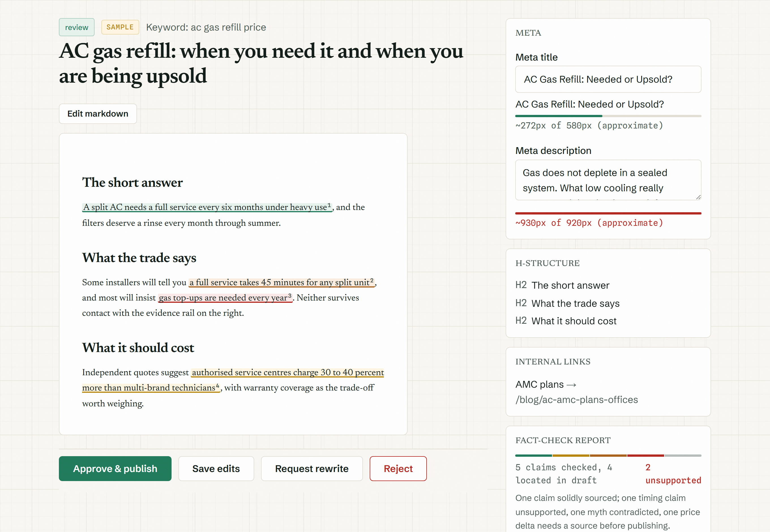Click the 'review' status badge
The width and height of the screenshot is (770, 532).
pos(77,27)
